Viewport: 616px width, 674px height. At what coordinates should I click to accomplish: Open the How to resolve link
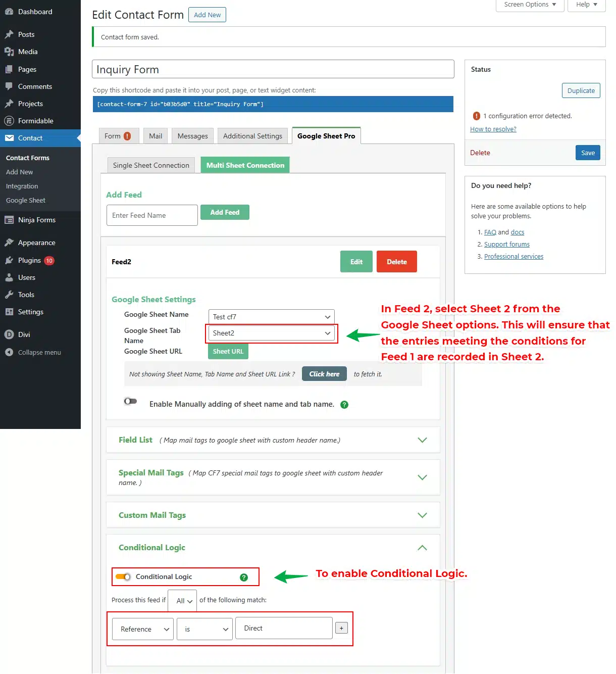(493, 129)
